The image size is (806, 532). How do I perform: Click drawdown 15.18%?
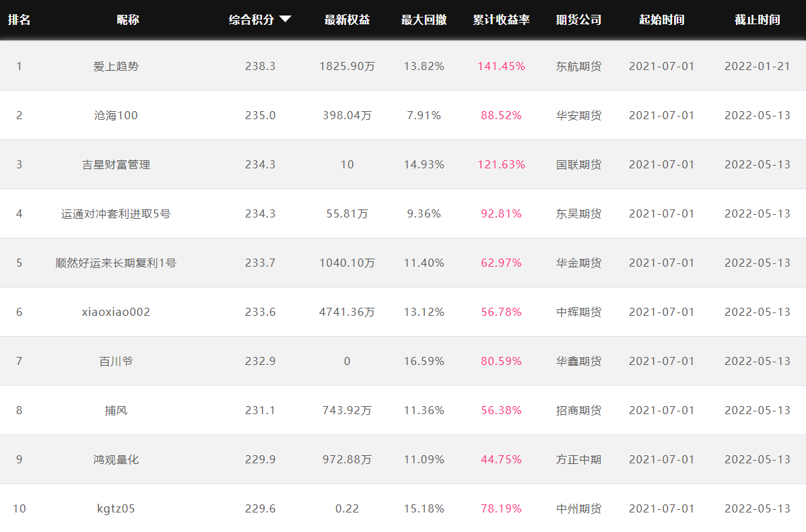[424, 509]
